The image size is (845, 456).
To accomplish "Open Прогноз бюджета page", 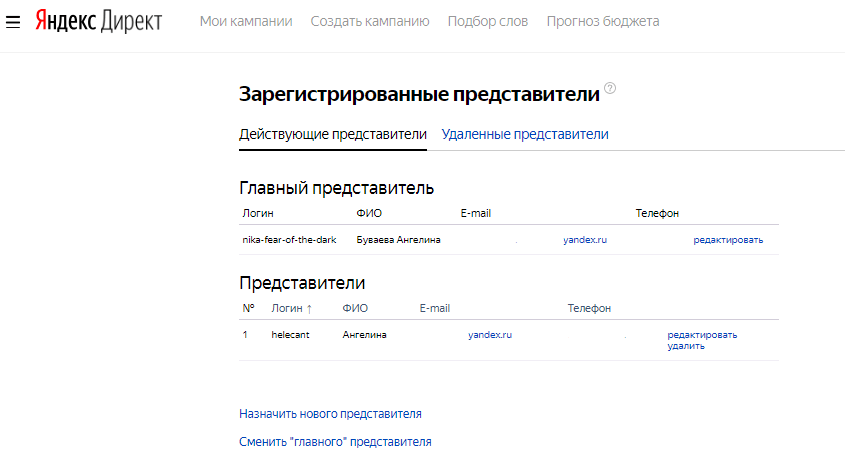I will pos(603,21).
